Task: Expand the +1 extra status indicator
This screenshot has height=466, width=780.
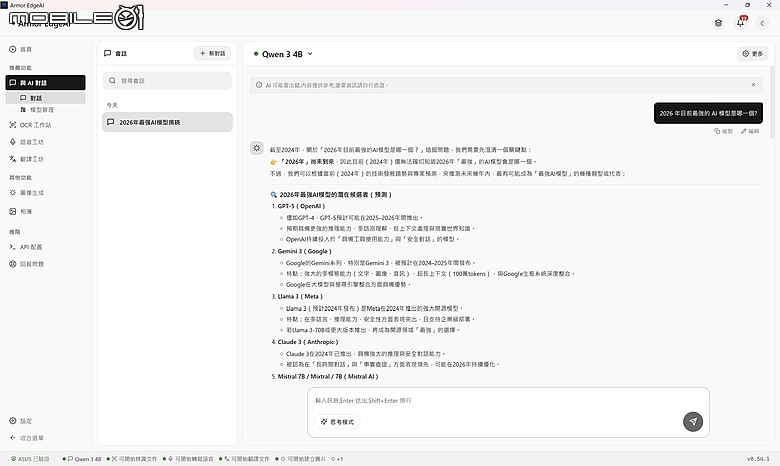Action: tap(337, 459)
